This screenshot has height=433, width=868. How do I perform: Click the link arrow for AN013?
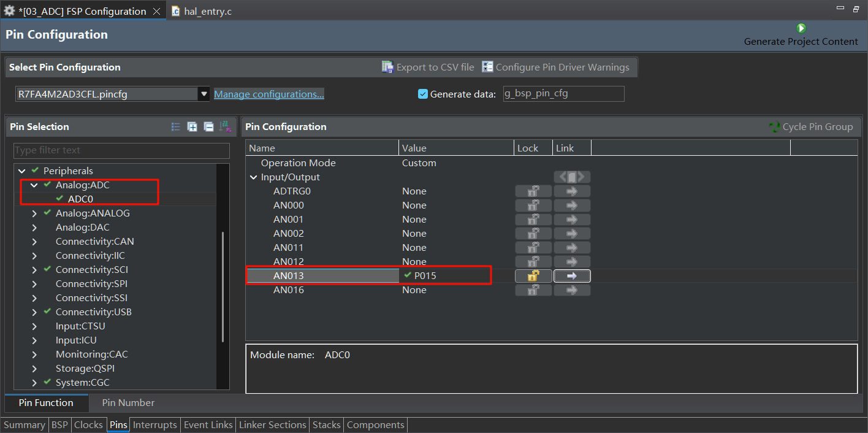pyautogui.click(x=571, y=276)
